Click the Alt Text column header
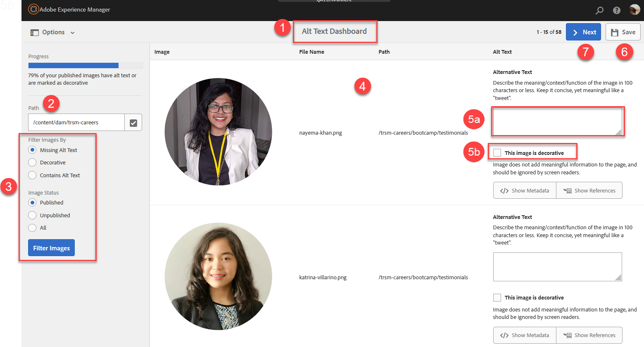 click(502, 52)
